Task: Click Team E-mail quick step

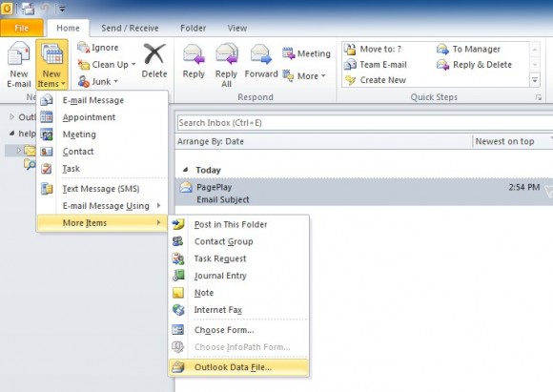Action: coord(376,65)
